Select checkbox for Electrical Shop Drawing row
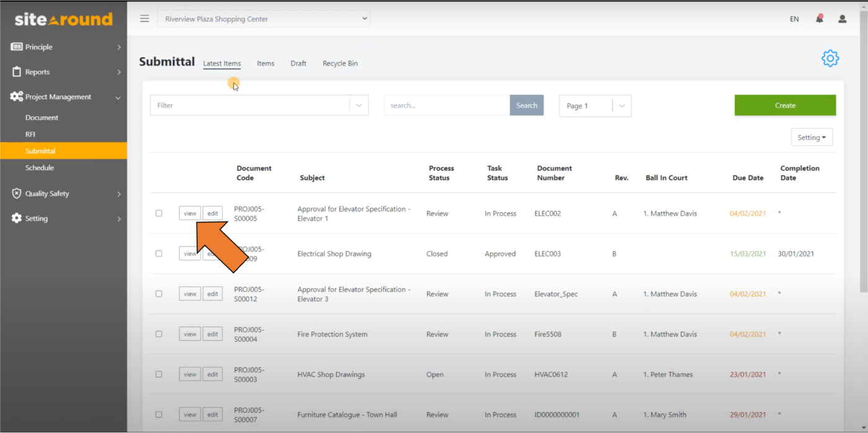The image size is (868, 433). point(159,253)
